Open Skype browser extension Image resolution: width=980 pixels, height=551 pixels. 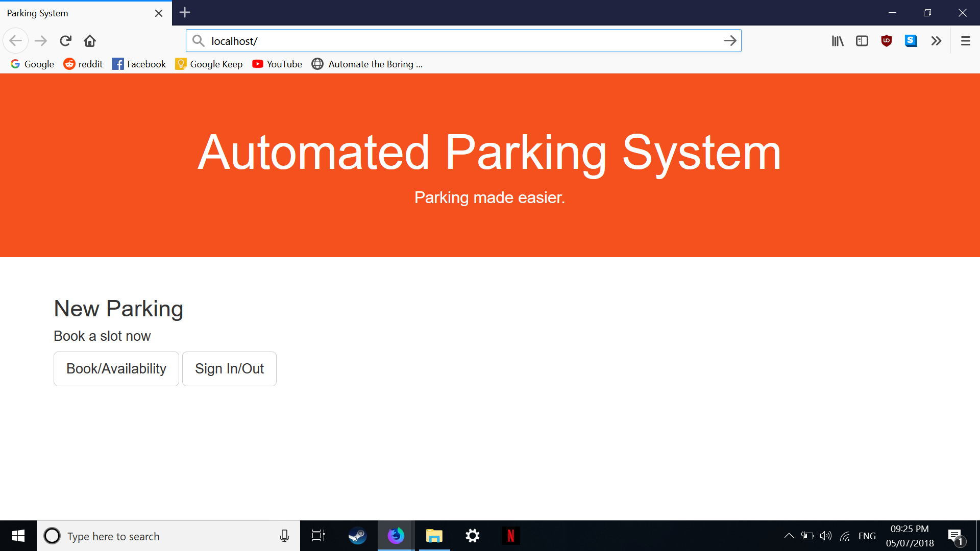tap(911, 40)
